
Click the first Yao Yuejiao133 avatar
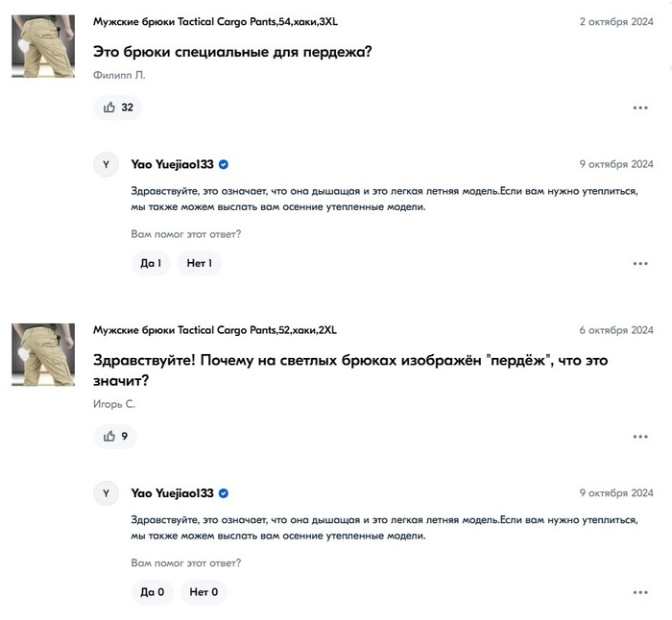point(106,164)
